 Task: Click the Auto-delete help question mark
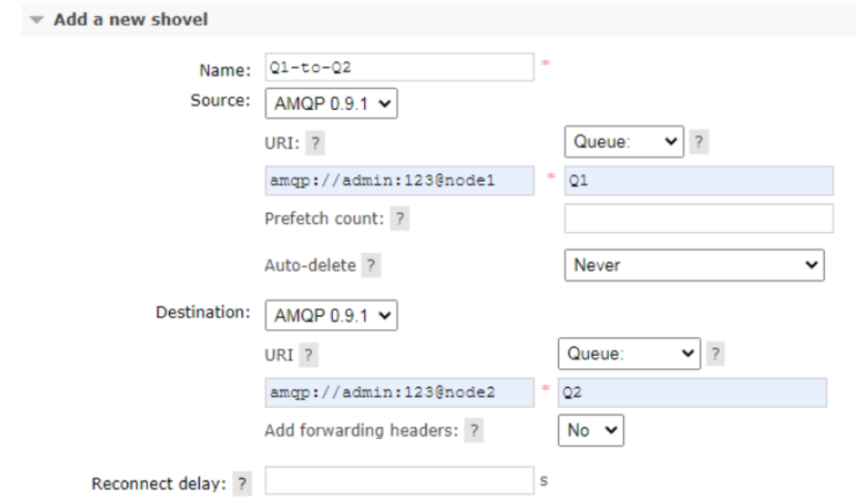click(x=371, y=266)
